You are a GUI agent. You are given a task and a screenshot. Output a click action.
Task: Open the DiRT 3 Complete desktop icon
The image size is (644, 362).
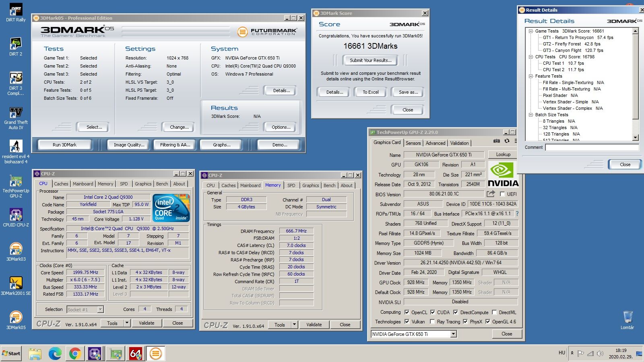16,84
